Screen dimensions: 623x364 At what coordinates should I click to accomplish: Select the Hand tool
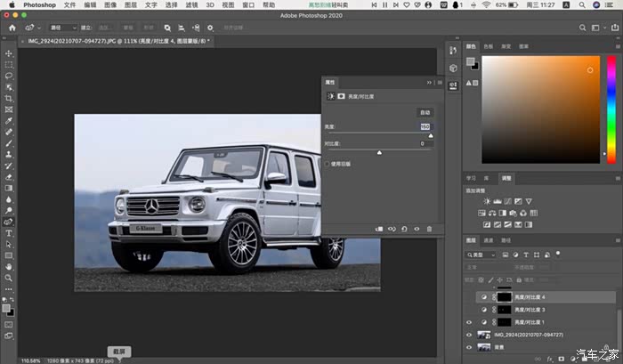[x=9, y=265]
